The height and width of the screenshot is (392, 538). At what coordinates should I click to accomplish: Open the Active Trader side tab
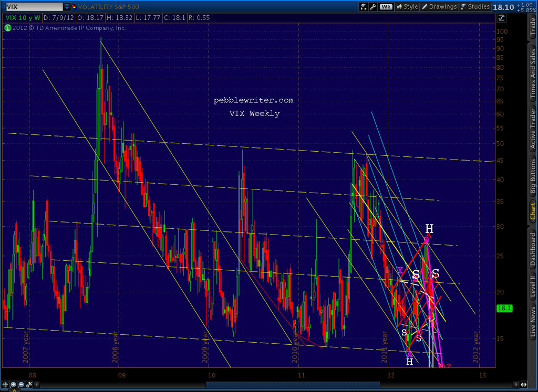pyautogui.click(x=533, y=129)
